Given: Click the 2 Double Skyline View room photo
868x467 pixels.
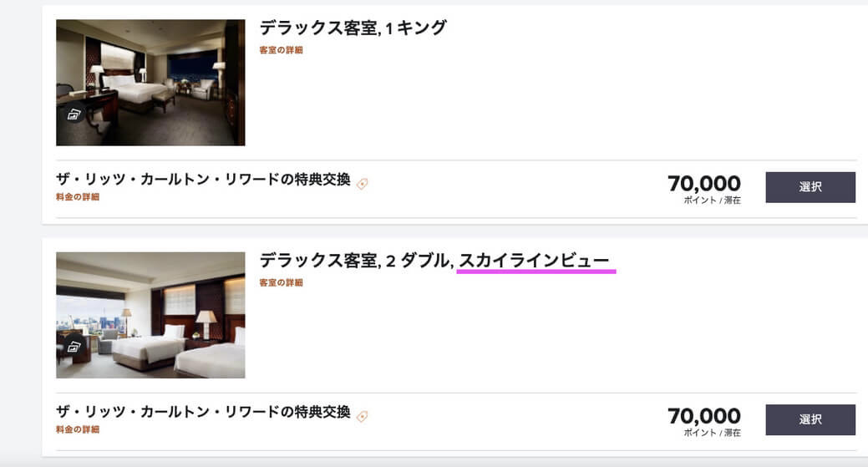Looking at the screenshot, I should 150,316.
